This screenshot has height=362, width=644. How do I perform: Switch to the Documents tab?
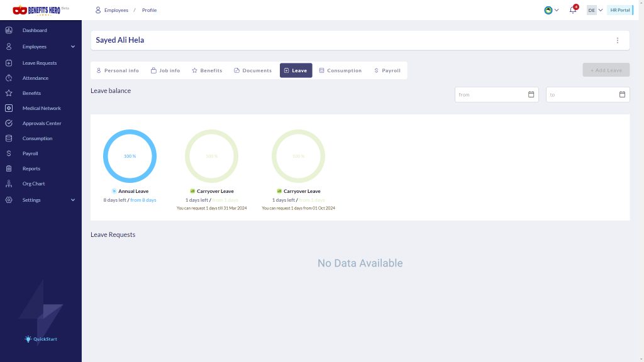[x=253, y=70]
